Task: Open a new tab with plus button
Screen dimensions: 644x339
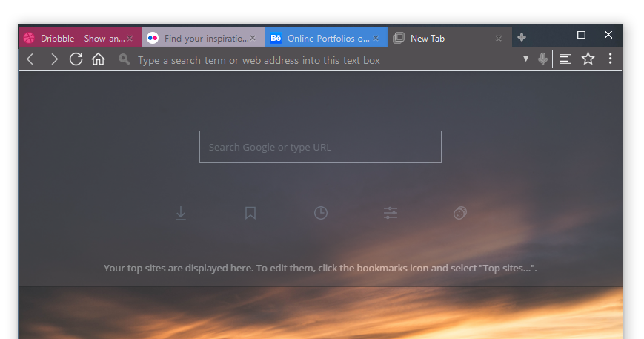Action: pyautogui.click(x=522, y=37)
